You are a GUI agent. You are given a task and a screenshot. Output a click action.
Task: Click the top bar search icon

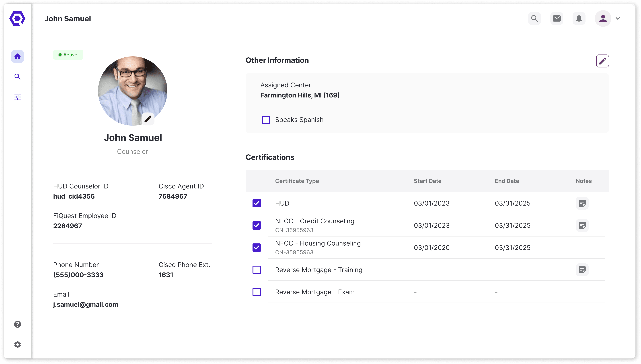[x=534, y=18]
